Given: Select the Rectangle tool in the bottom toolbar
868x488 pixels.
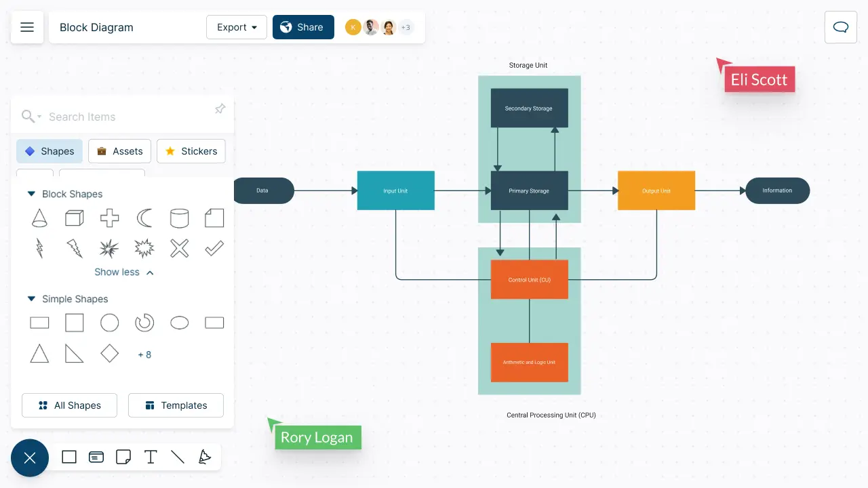Looking at the screenshot, I should [68, 457].
